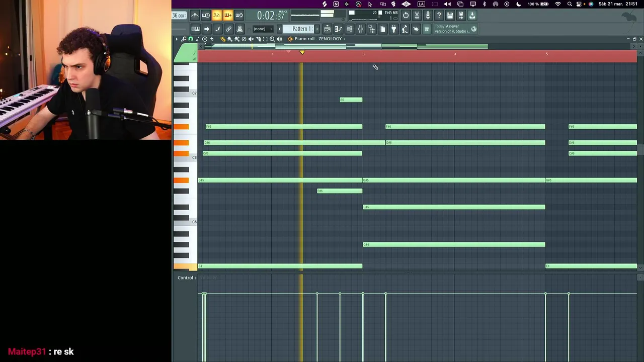Open the Browser panel icon
This screenshot has width=644, height=362.
371,29
